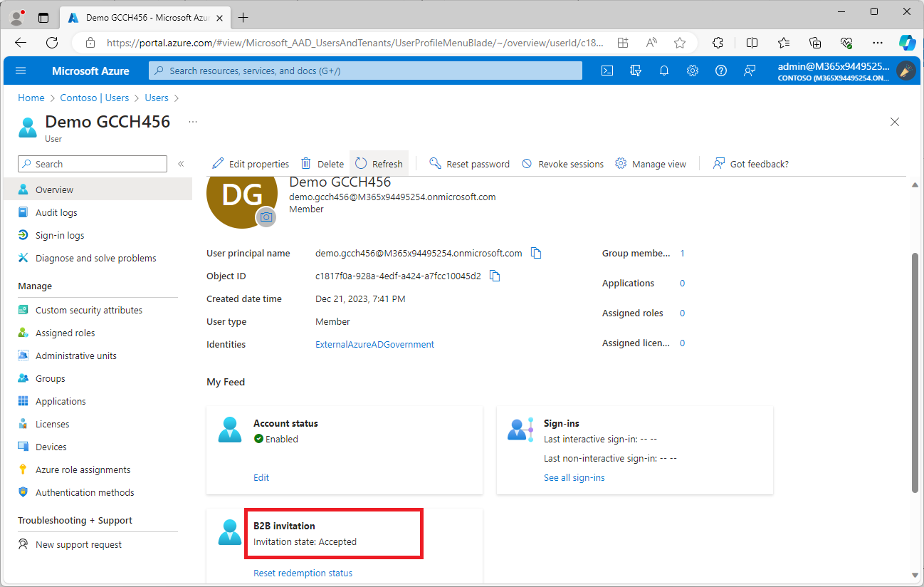This screenshot has width=924, height=587.
Task: Click Revoke sessions in toolbar
Action: (x=562, y=164)
